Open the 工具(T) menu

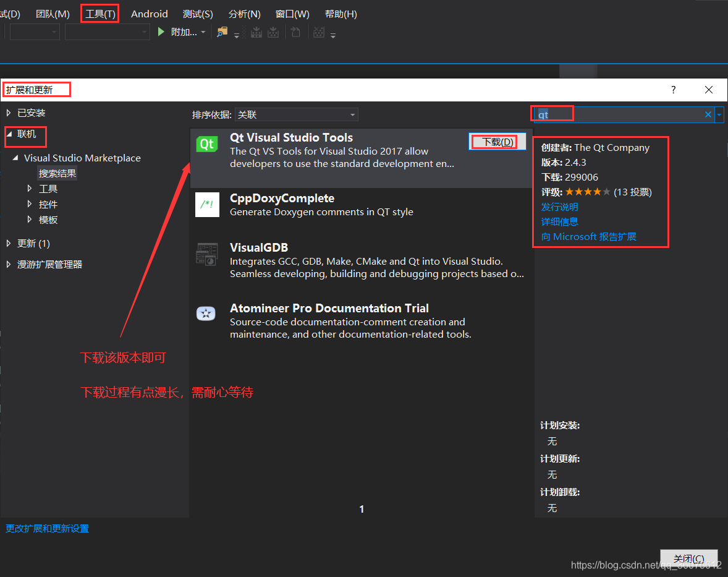pyautogui.click(x=100, y=14)
